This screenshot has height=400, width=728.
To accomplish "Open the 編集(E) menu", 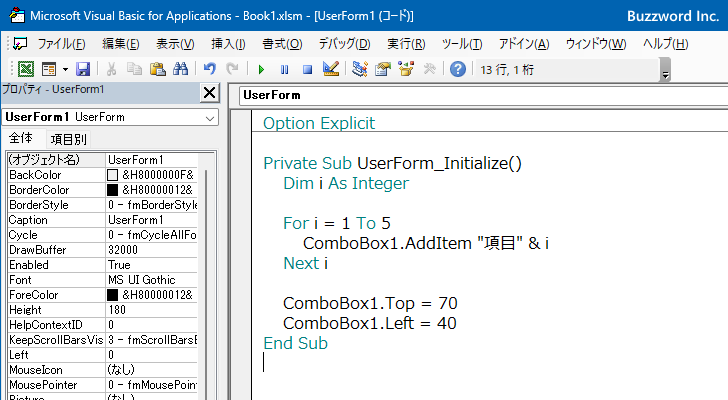I will pyautogui.click(x=121, y=44).
